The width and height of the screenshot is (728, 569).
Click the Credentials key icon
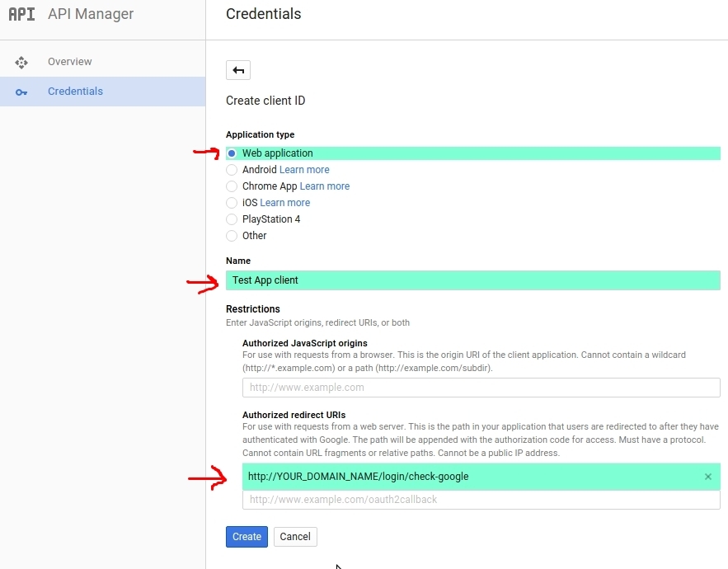coord(21,92)
